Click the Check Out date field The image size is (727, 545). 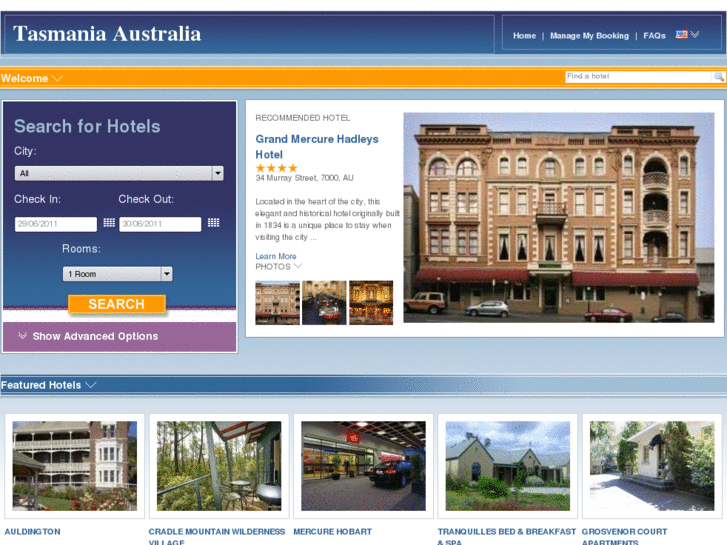[x=160, y=224]
